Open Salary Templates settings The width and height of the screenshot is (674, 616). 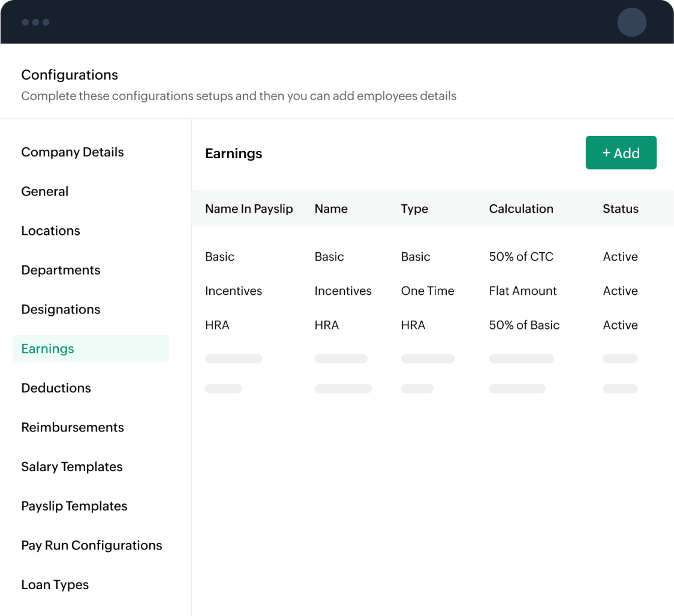coord(71,466)
